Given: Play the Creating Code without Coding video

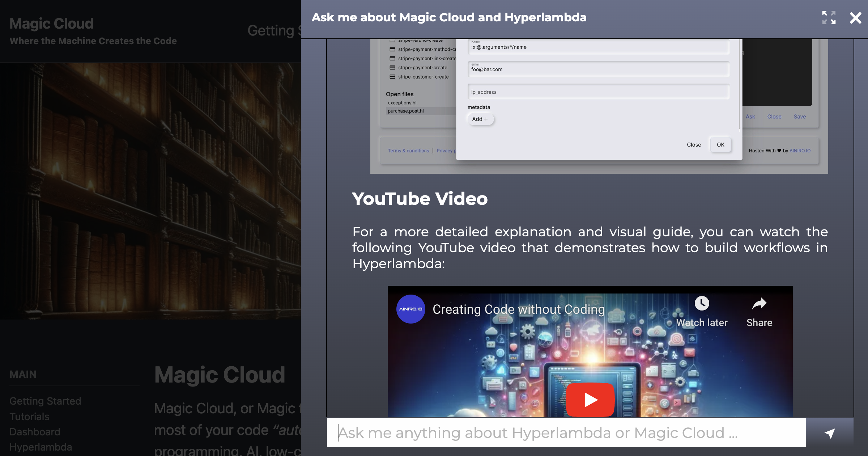Looking at the screenshot, I should tap(590, 400).
